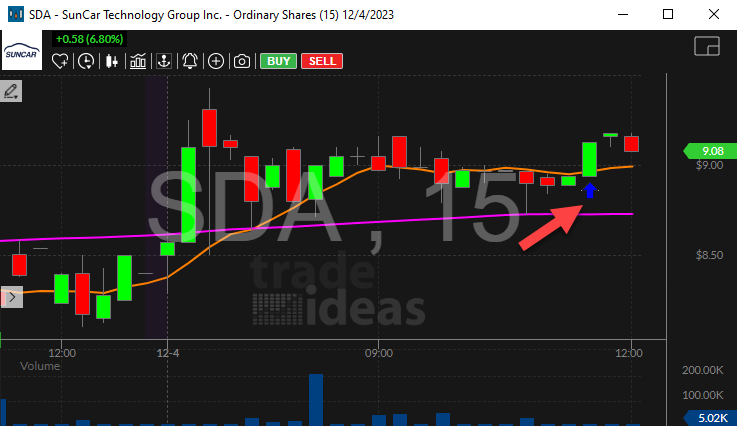Click the $9.00 price axis label
Screen dimensions: 737x426
[x=709, y=166]
